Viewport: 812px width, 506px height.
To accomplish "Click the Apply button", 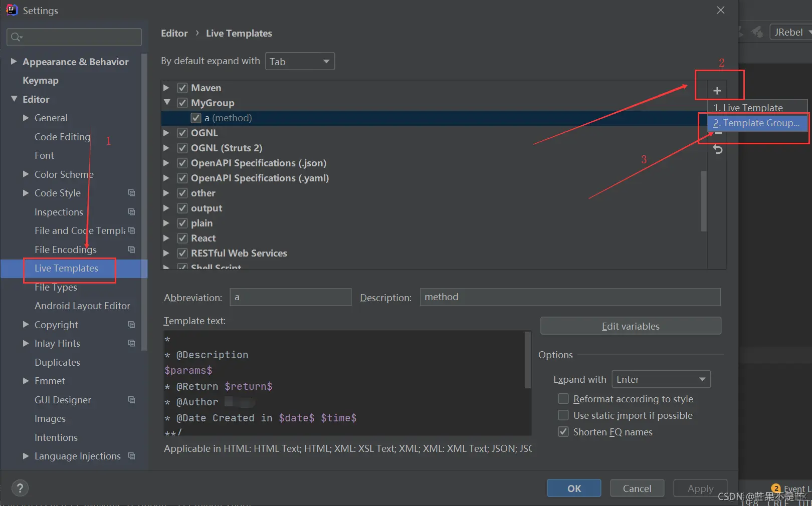I will pyautogui.click(x=700, y=488).
